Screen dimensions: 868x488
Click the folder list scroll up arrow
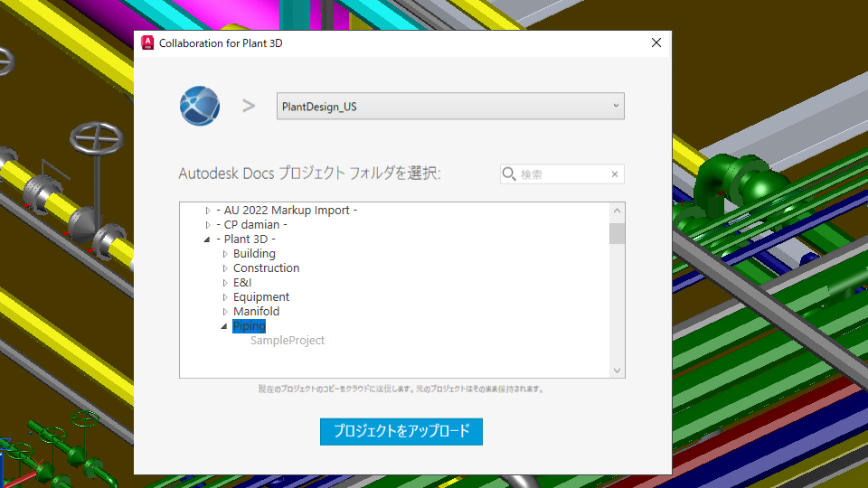[x=618, y=211]
